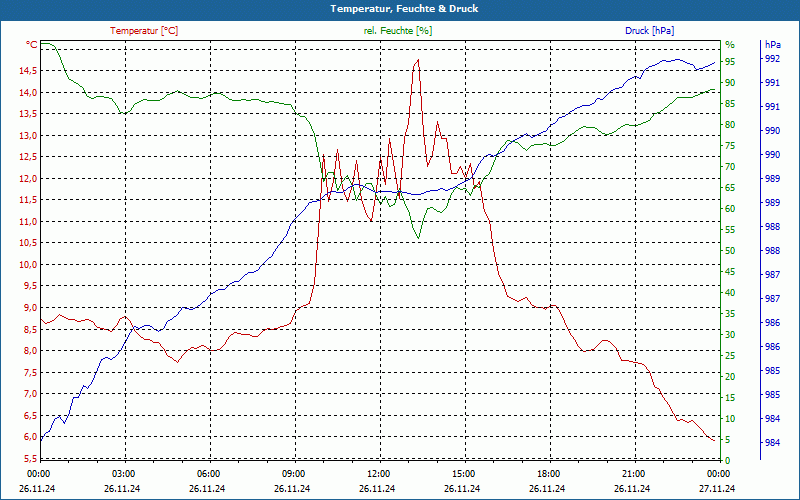Click the blue "hPa" axis unit label
The image size is (800, 500).
click(772, 45)
